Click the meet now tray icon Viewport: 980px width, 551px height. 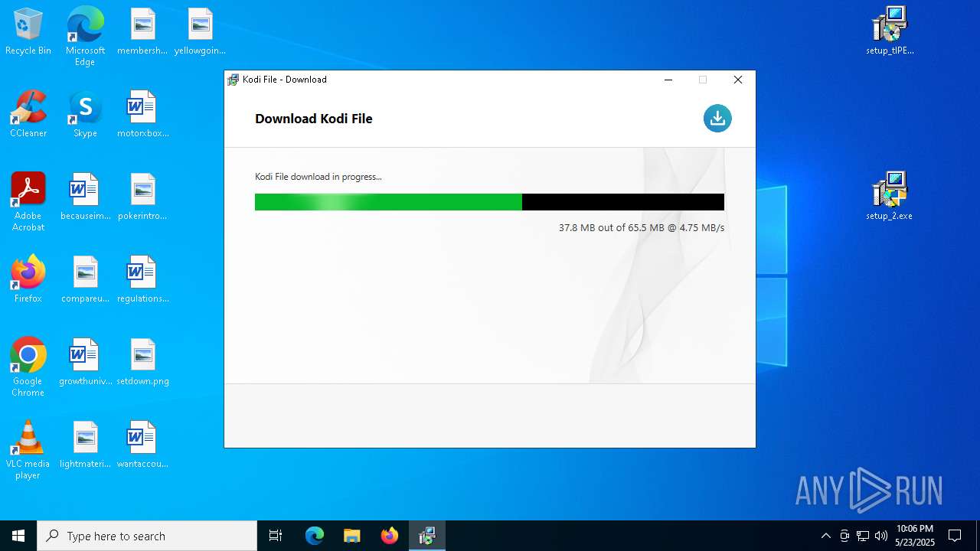click(844, 536)
